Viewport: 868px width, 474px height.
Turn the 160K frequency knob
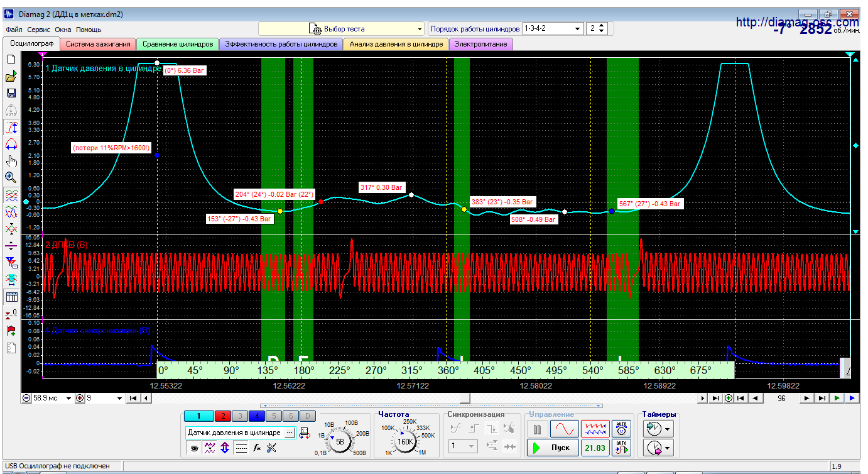click(x=406, y=441)
